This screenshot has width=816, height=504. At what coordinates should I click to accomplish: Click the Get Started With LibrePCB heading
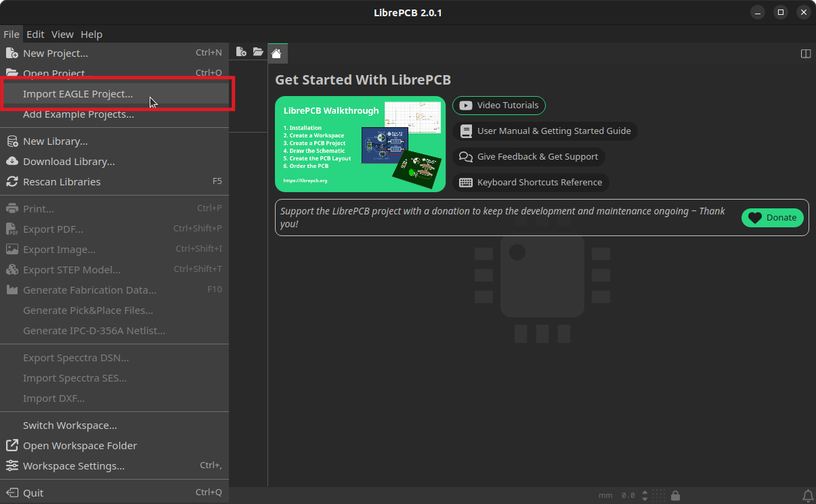pyautogui.click(x=363, y=80)
